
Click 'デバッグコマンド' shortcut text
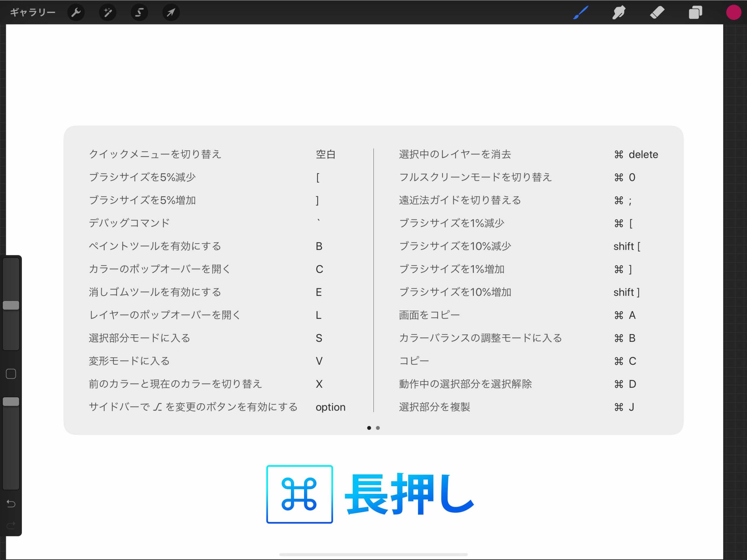(x=129, y=223)
